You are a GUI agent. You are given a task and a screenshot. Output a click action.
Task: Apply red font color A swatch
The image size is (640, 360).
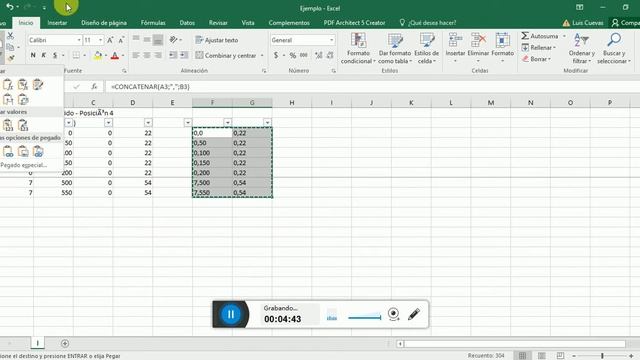(x=115, y=55)
